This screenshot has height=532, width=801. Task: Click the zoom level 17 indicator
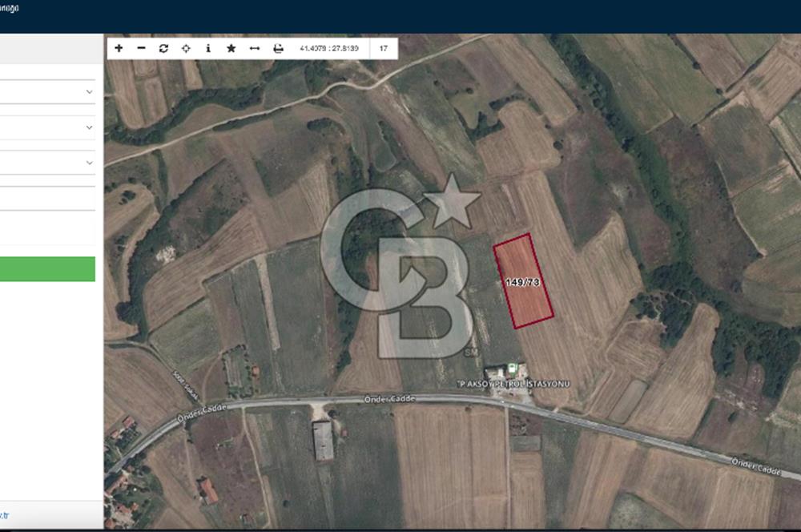point(384,48)
